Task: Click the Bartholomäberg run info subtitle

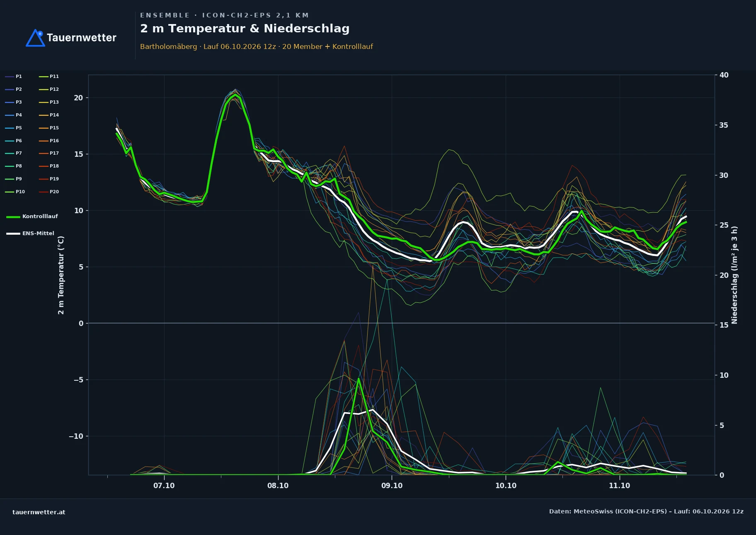Action: coord(257,46)
